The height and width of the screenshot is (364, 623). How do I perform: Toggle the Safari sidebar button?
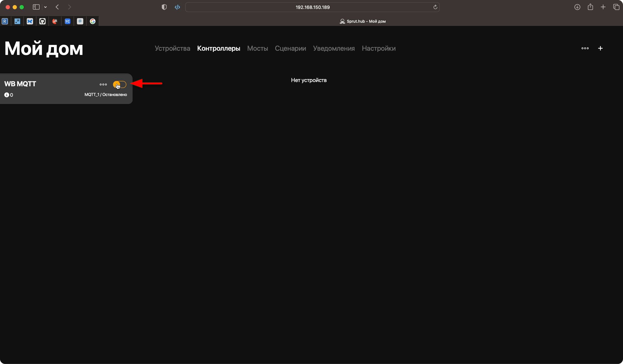click(36, 7)
